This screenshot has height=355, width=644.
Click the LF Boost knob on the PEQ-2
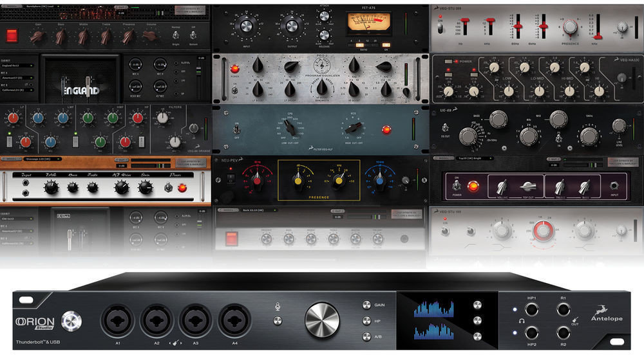258,88
